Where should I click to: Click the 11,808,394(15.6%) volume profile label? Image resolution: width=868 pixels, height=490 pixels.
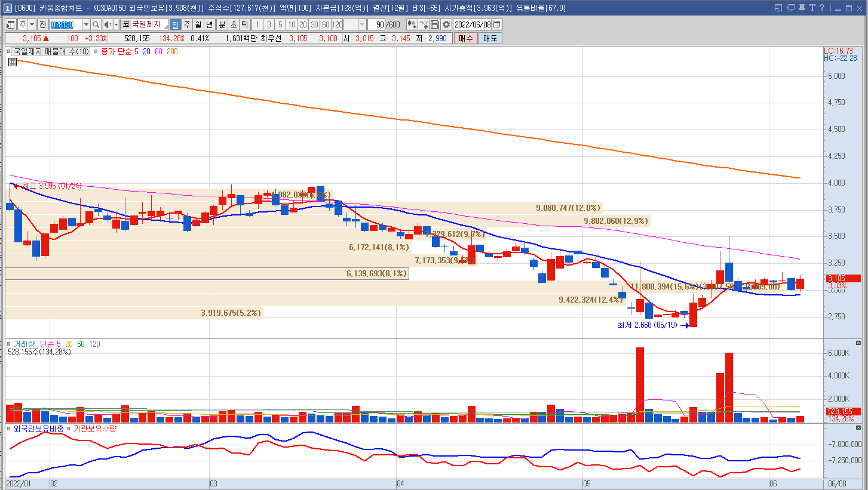point(664,287)
